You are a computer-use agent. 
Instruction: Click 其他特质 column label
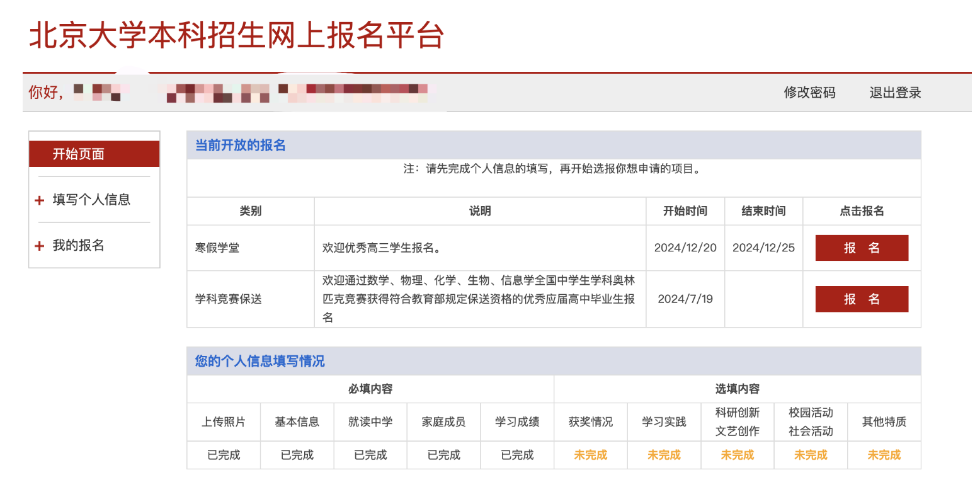click(x=884, y=421)
